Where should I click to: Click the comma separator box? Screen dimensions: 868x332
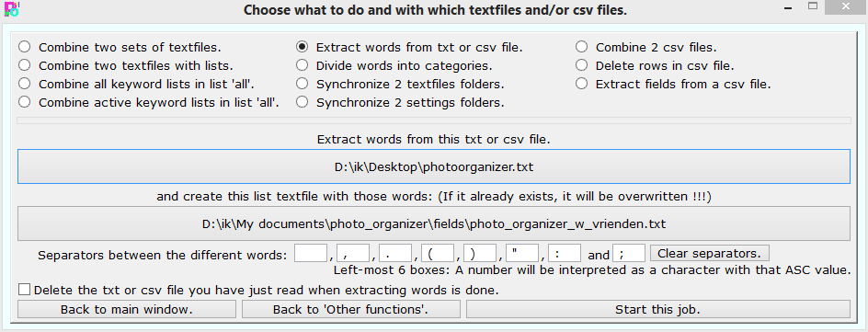pos(353,254)
